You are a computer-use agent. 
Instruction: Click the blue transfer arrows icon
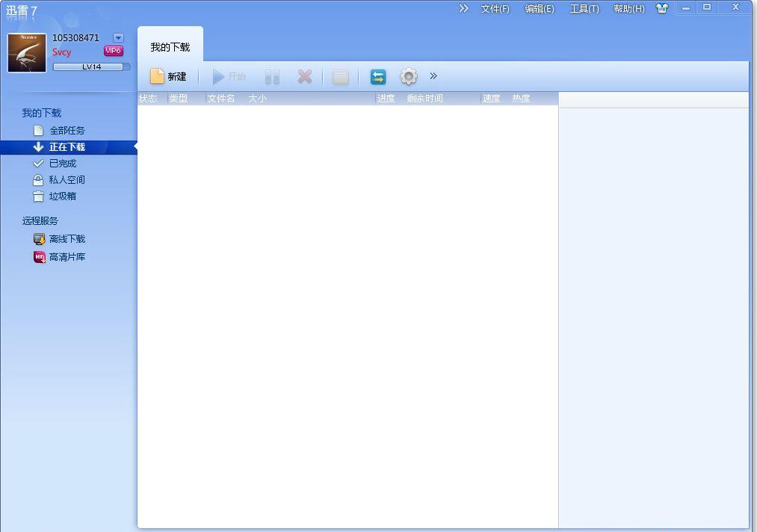tap(378, 76)
